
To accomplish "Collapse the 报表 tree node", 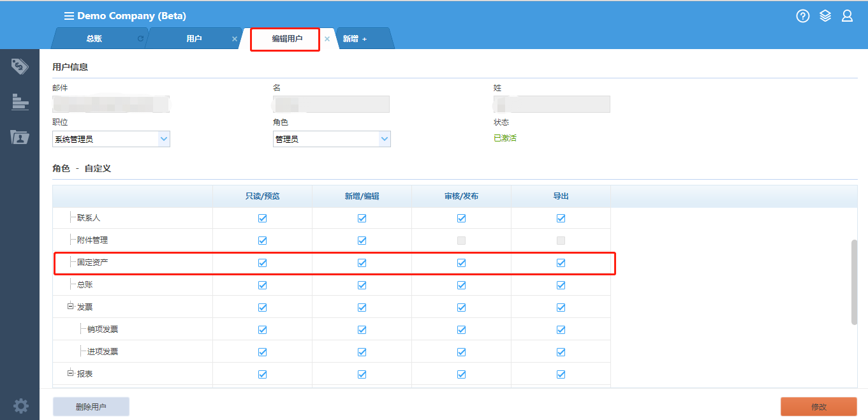I will [x=70, y=373].
